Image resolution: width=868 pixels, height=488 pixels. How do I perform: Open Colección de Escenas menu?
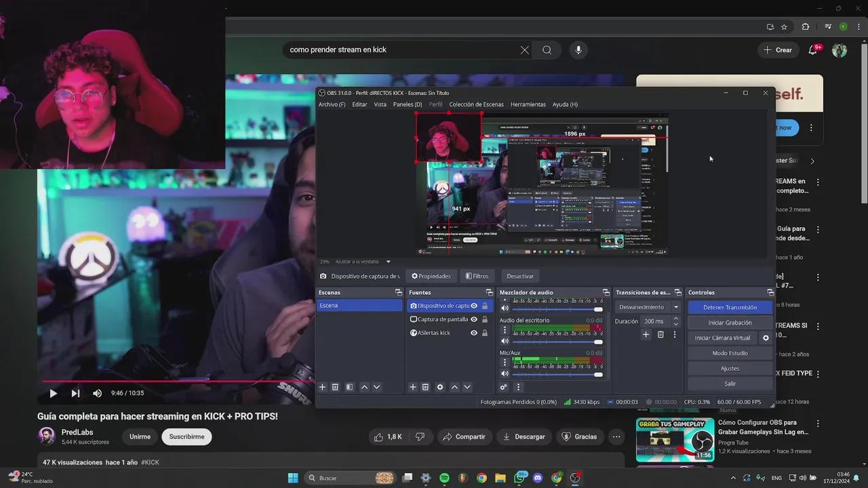coord(477,104)
